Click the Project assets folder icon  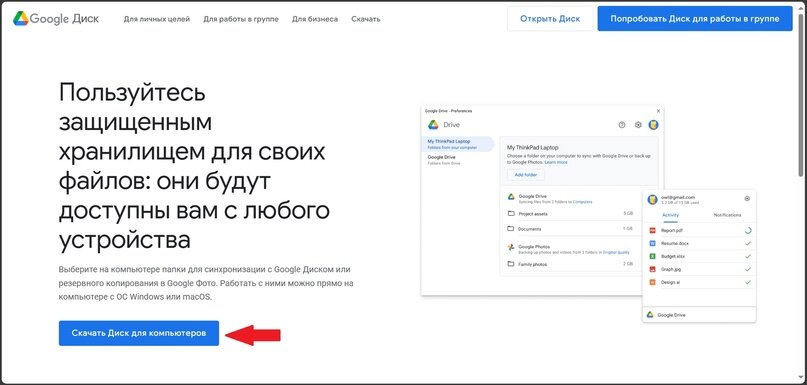pyautogui.click(x=511, y=213)
